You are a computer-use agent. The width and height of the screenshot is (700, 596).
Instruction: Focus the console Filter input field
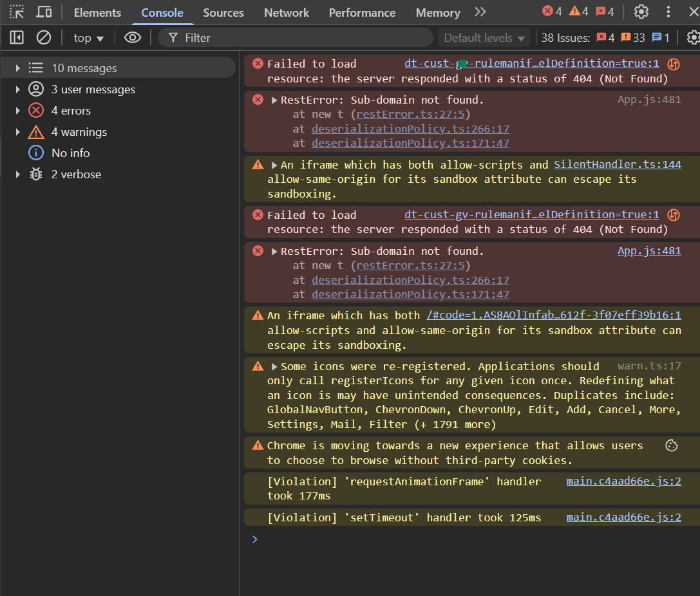pyautogui.click(x=295, y=38)
